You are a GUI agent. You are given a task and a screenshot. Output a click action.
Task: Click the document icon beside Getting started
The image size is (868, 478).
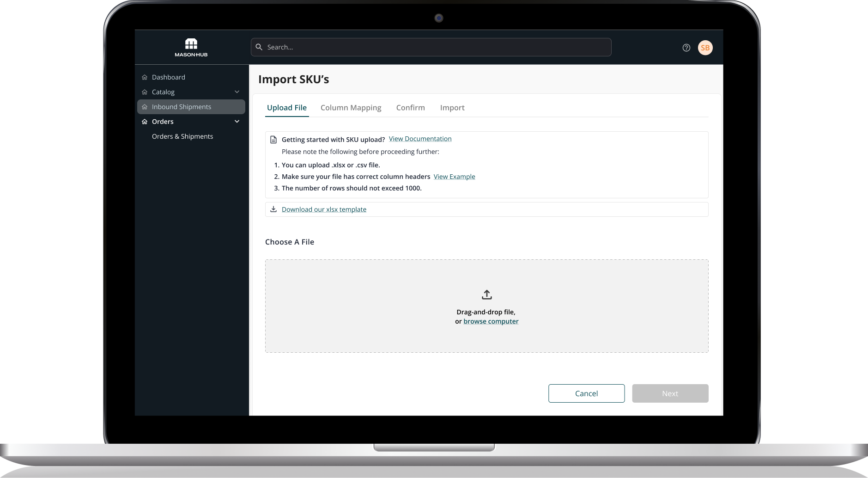pos(273,139)
